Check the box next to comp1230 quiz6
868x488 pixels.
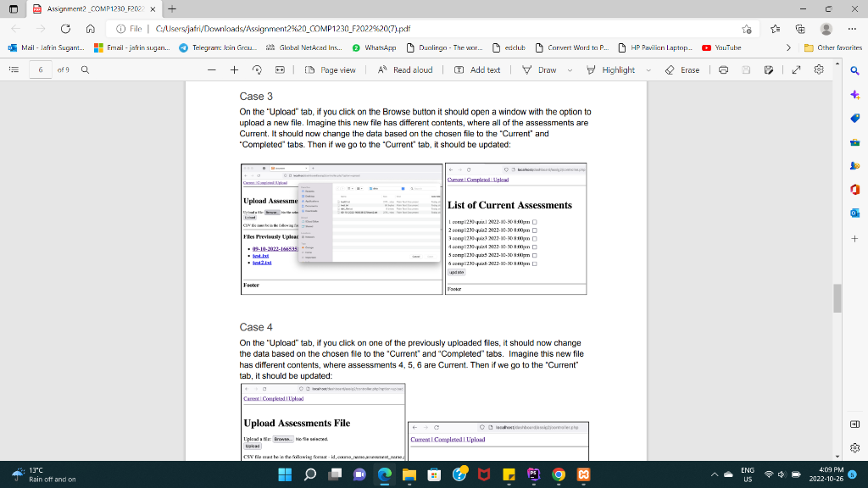click(535, 263)
